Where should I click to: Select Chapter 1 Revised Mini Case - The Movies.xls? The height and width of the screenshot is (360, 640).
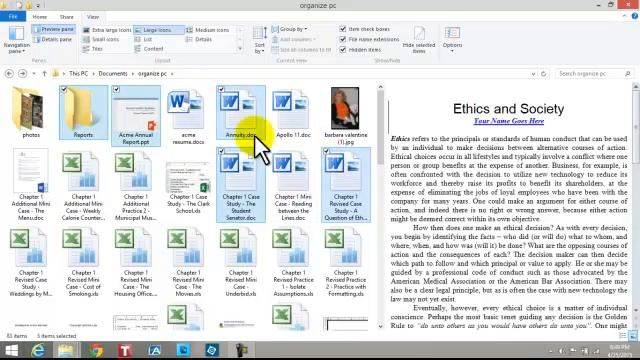coord(188,261)
